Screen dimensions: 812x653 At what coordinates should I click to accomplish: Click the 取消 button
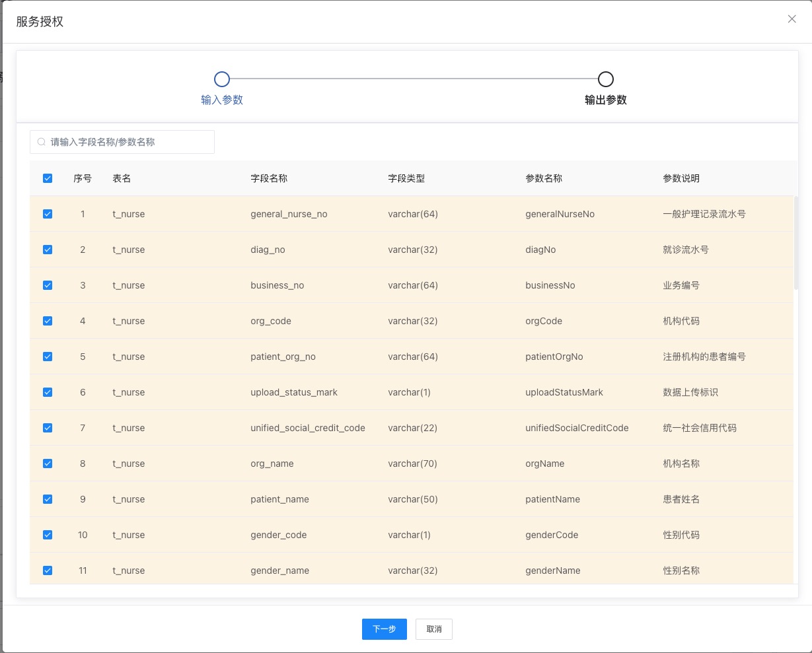click(x=433, y=629)
